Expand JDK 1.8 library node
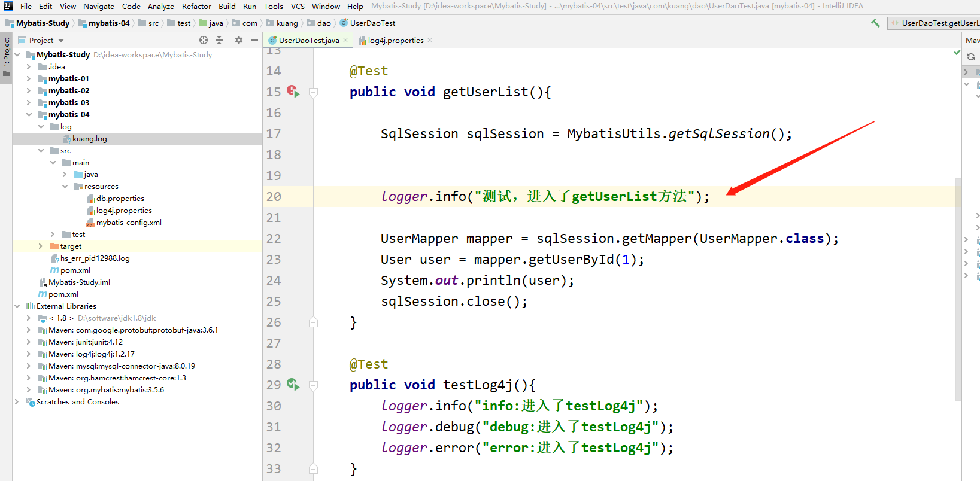This screenshot has height=481, width=980. [29, 318]
